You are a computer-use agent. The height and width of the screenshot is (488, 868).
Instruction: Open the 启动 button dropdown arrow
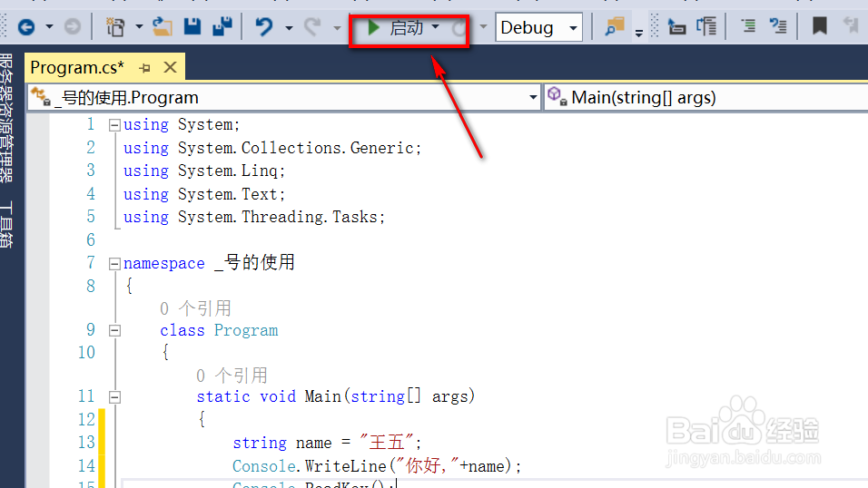point(435,26)
